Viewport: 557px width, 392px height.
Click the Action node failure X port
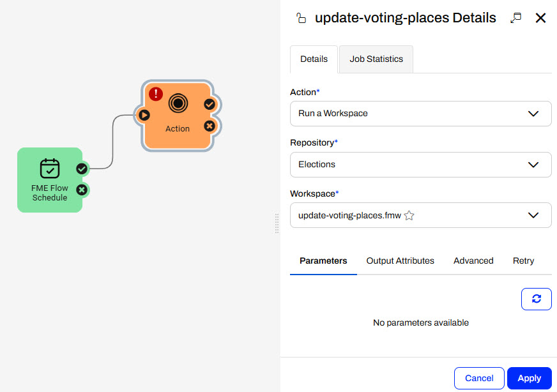[x=210, y=126]
